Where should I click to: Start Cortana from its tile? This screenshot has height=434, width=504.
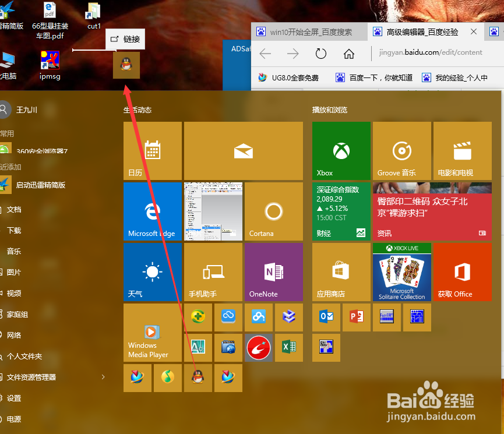[x=273, y=211]
